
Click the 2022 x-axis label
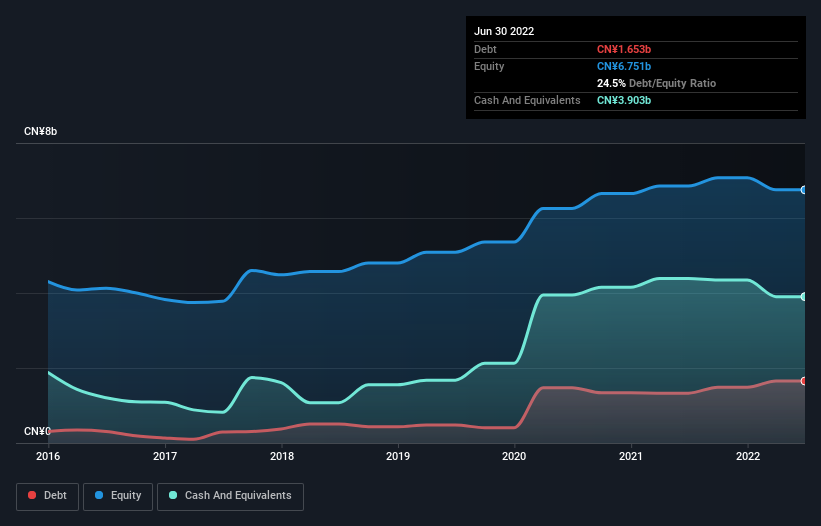[748, 456]
